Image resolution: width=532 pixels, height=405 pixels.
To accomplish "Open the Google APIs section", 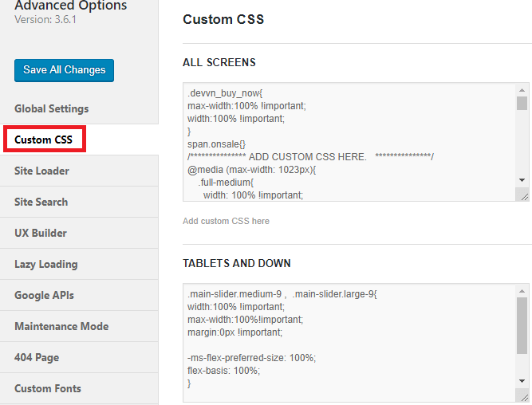I will pos(79,295).
